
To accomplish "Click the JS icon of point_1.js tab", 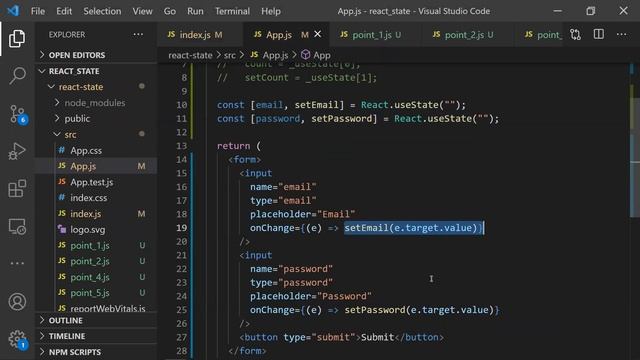I will [344, 34].
